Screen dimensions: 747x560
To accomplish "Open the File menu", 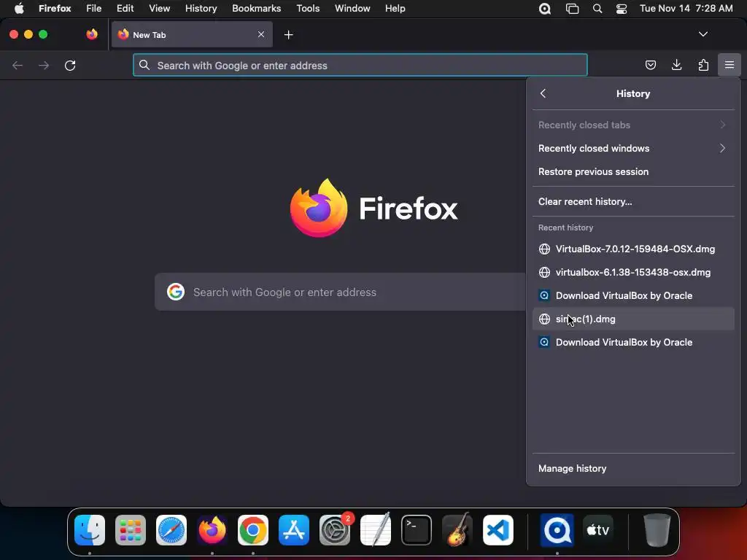I will 94,9.
